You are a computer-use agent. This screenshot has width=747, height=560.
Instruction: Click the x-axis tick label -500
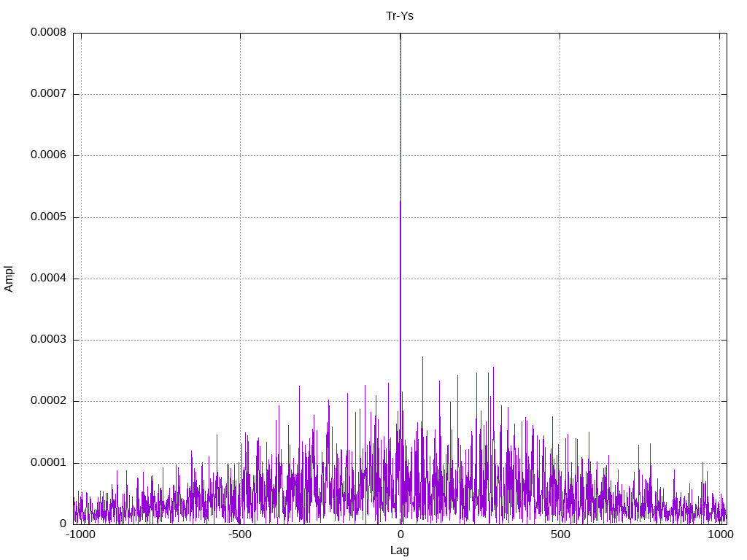click(x=239, y=534)
